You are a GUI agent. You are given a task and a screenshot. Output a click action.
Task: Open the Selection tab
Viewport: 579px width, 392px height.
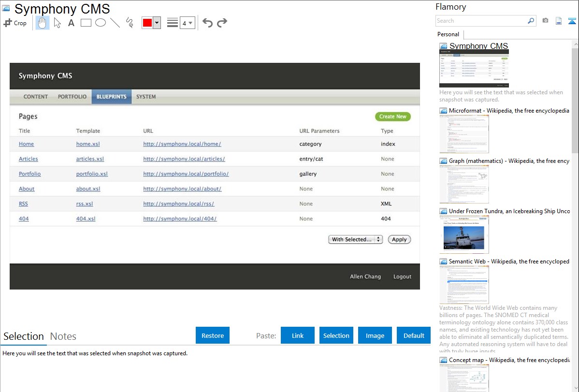[24, 336]
